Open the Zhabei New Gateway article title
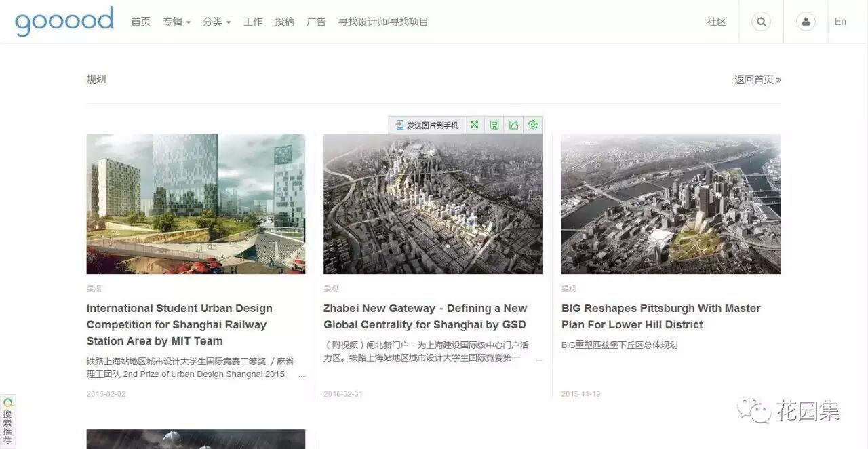This screenshot has height=449, width=868. 425,316
